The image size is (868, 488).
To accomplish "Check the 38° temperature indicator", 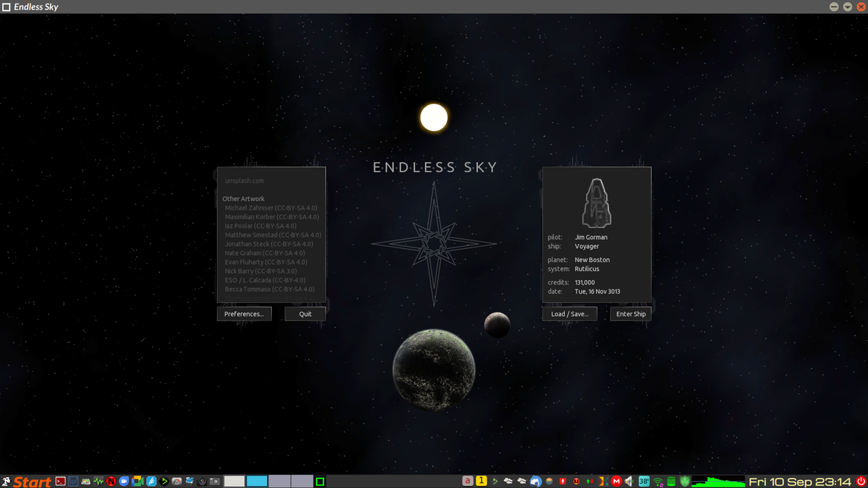I will (x=642, y=481).
